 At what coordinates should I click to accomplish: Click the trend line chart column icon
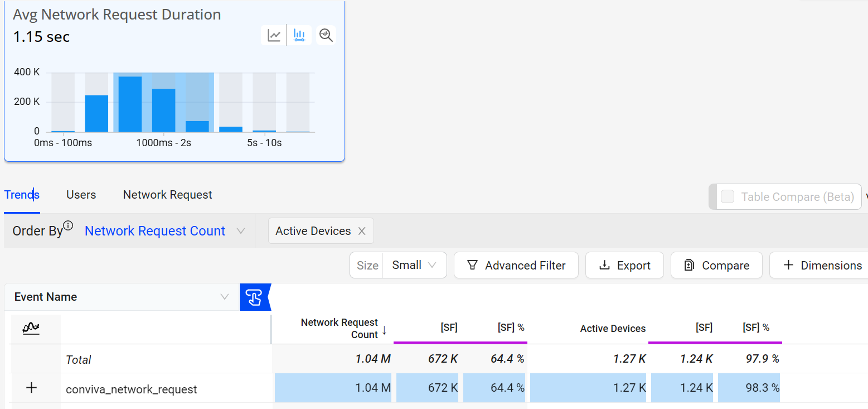pos(31,328)
